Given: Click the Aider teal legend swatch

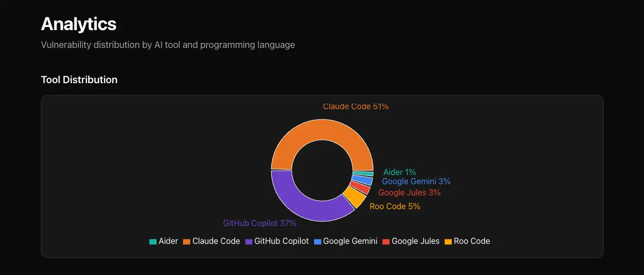Looking at the screenshot, I should pyautogui.click(x=152, y=241).
